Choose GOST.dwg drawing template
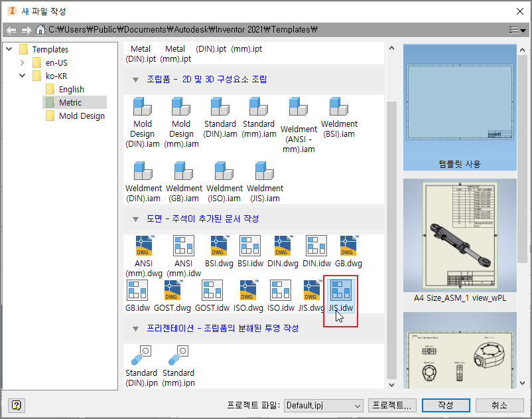Screen dimensions: 532x419 click(172, 295)
